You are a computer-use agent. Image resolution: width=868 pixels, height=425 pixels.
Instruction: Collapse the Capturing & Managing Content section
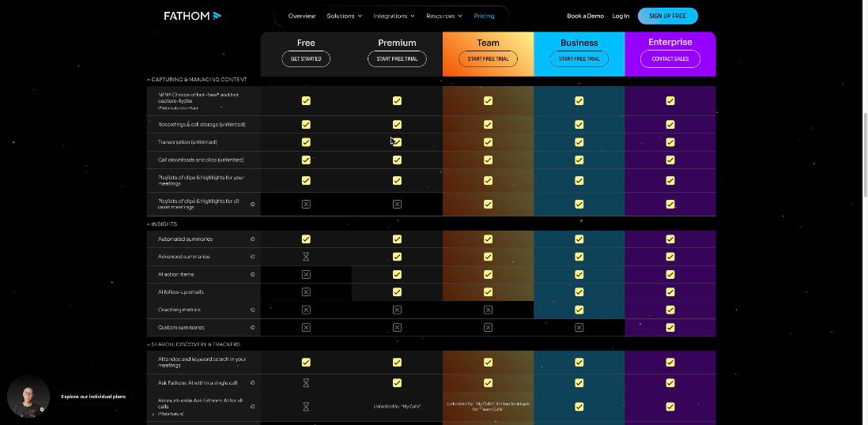[x=197, y=80]
